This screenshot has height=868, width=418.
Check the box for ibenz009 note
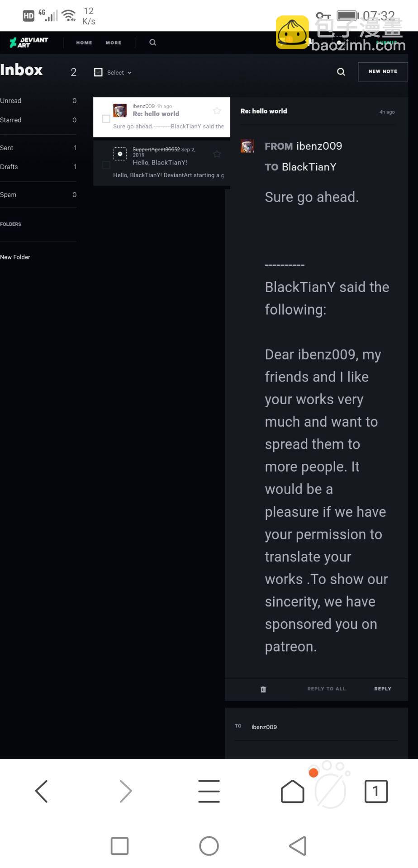[x=106, y=119]
